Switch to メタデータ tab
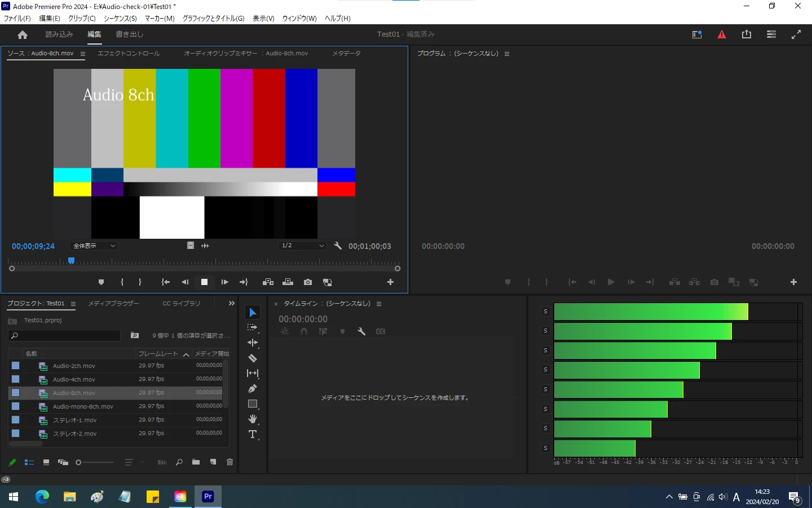812x508 pixels. (x=346, y=54)
